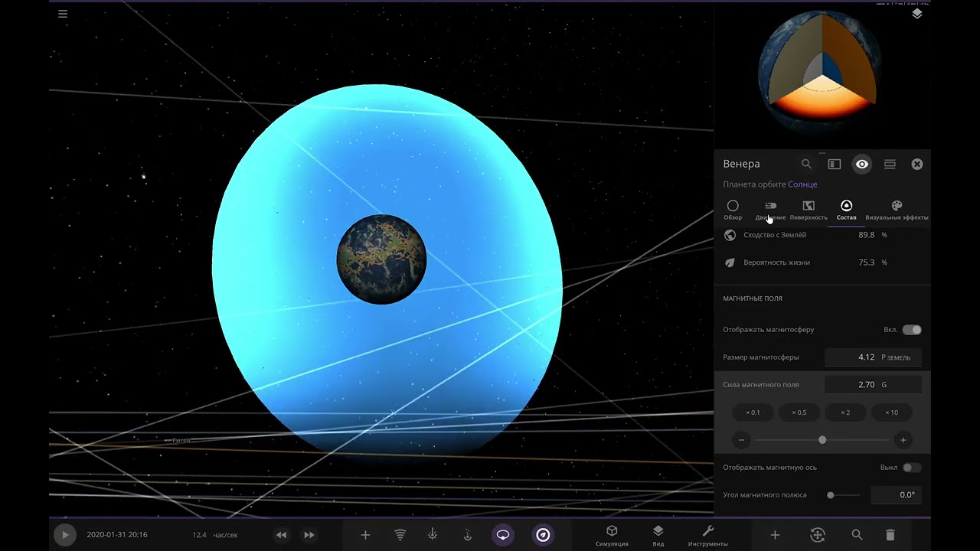Open the Инструменты menu

pos(708,536)
